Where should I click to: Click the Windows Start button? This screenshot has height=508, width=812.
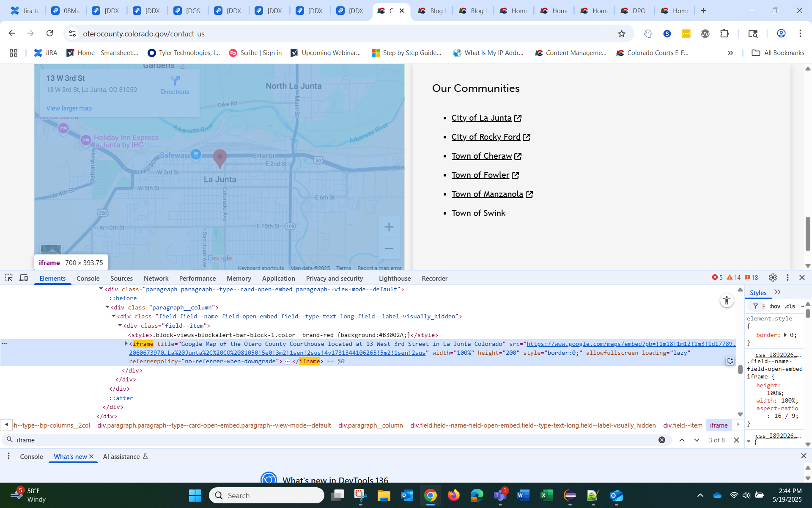click(x=195, y=495)
